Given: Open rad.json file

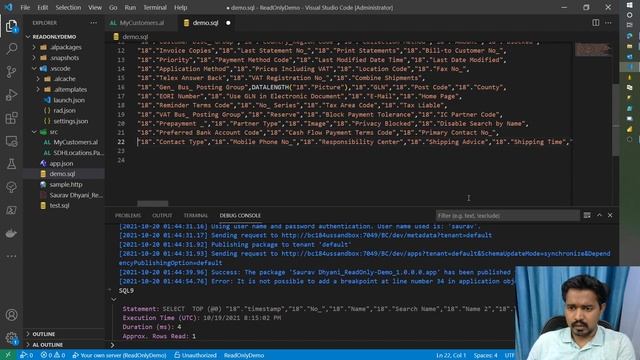Looking at the screenshot, I should pyautogui.click(x=64, y=111).
